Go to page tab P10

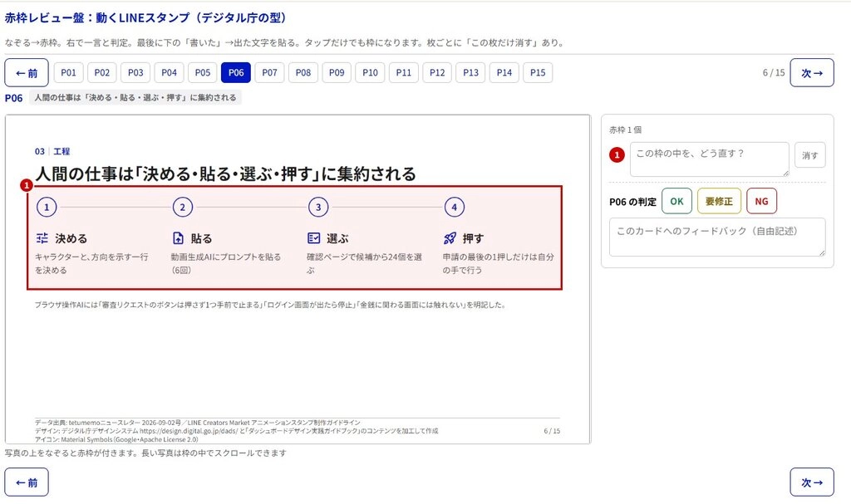[370, 73]
